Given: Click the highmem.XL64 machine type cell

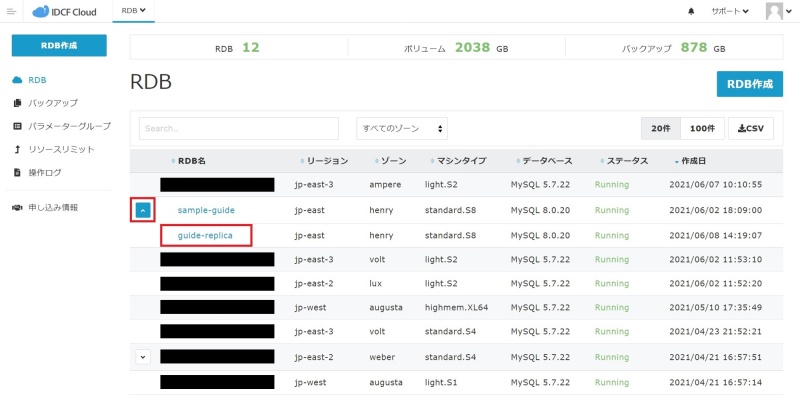Looking at the screenshot, I should 457,308.
